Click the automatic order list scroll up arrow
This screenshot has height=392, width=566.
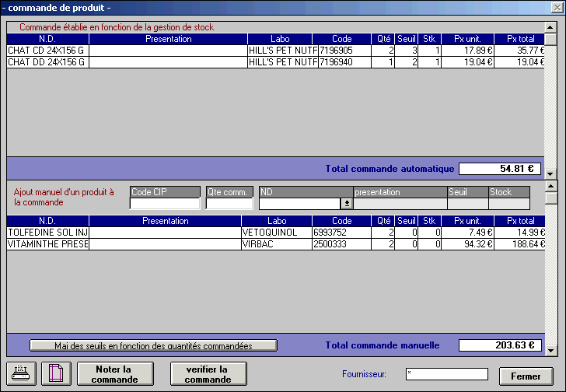[x=550, y=27]
